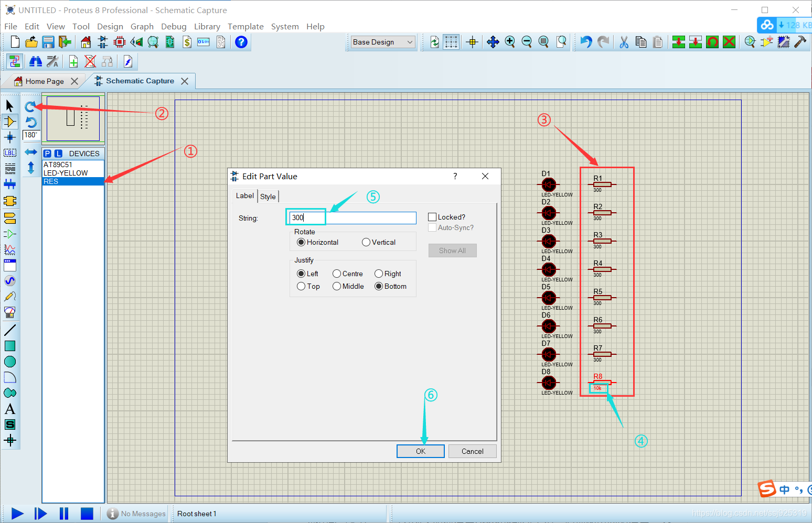Select the Generator mode tool
The height and width of the screenshot is (523, 812).
coord(9,281)
